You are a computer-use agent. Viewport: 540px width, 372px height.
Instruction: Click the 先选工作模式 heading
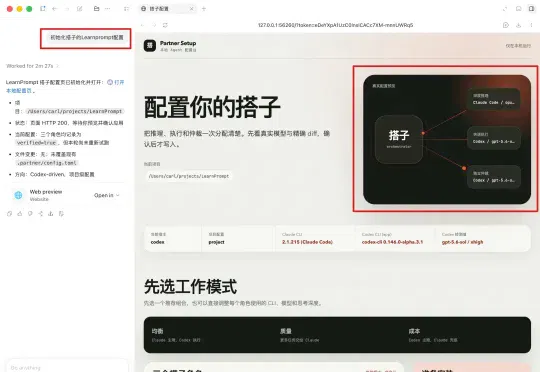coord(190,287)
